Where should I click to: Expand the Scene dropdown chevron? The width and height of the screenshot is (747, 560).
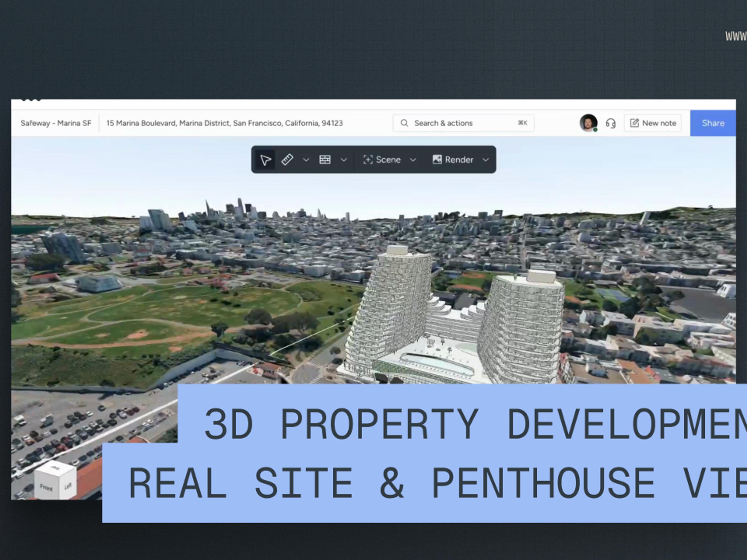[x=413, y=160]
